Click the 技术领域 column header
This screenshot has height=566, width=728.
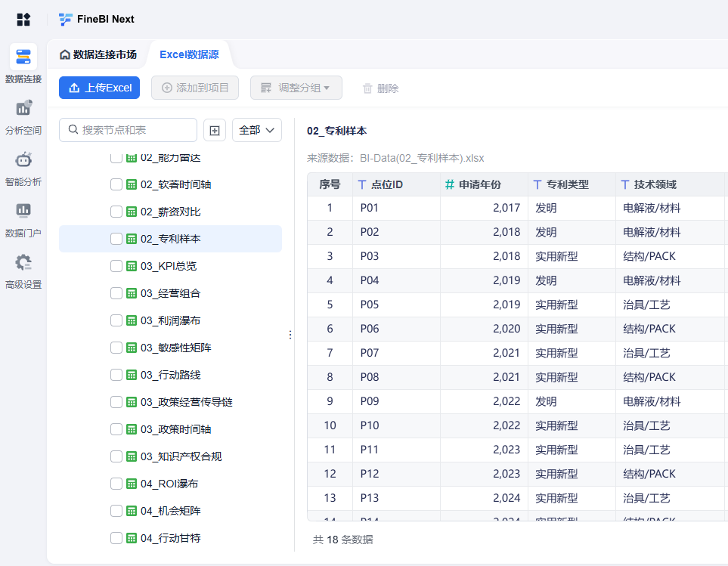[670, 184]
